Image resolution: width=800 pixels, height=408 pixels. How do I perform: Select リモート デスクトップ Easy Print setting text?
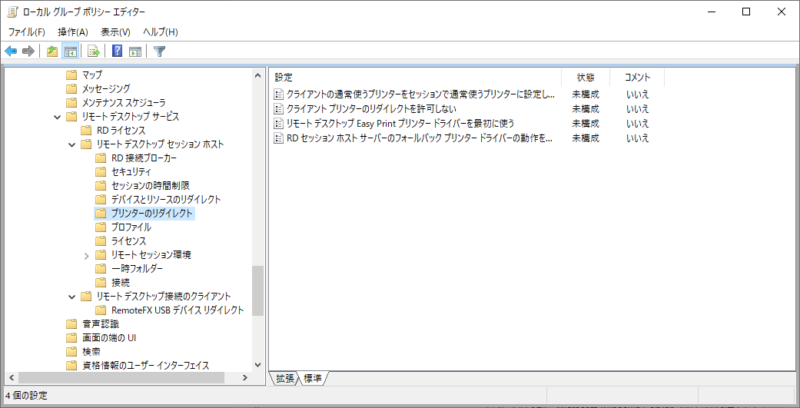click(400, 123)
